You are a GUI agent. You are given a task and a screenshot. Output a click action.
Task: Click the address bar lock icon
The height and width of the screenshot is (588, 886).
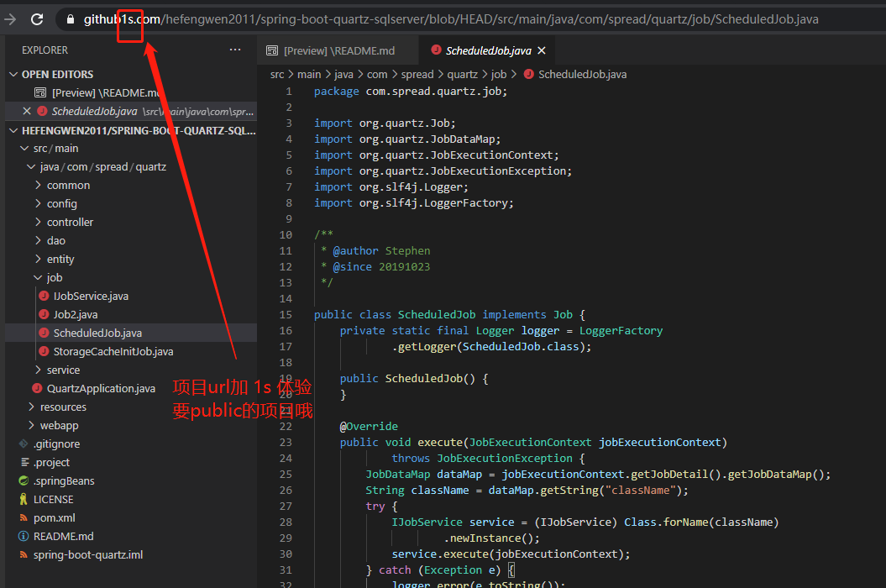70,19
